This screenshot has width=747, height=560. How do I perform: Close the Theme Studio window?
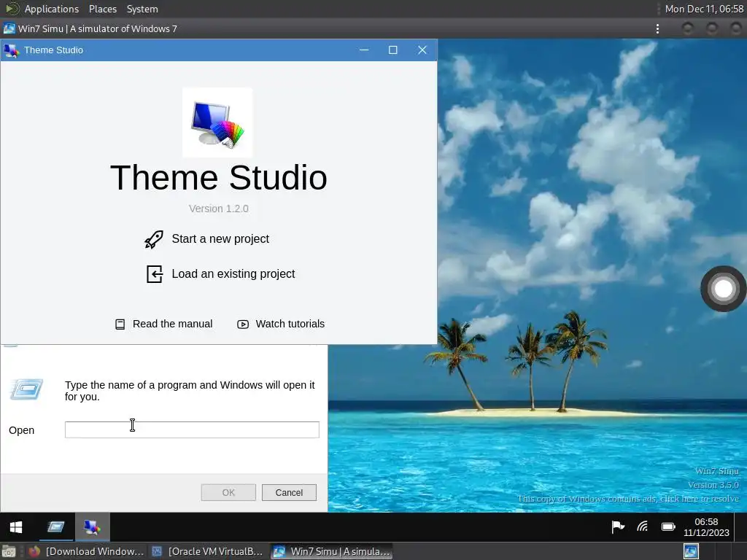pos(422,50)
